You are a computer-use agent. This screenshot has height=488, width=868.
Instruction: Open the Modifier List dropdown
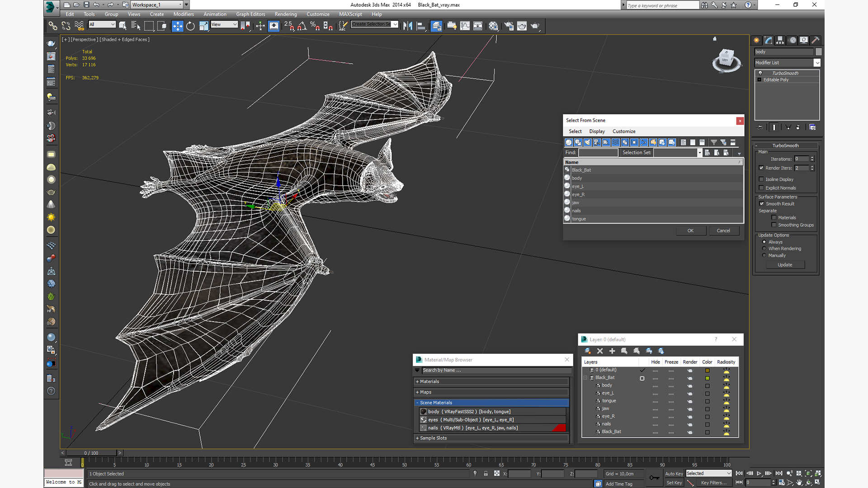tap(787, 63)
